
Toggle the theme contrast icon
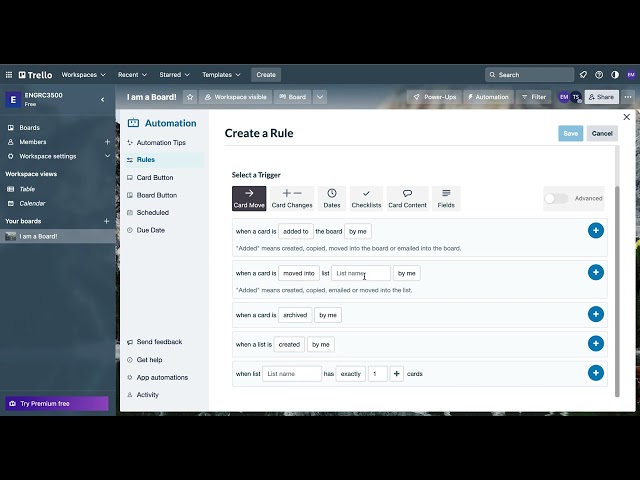pyautogui.click(x=615, y=75)
